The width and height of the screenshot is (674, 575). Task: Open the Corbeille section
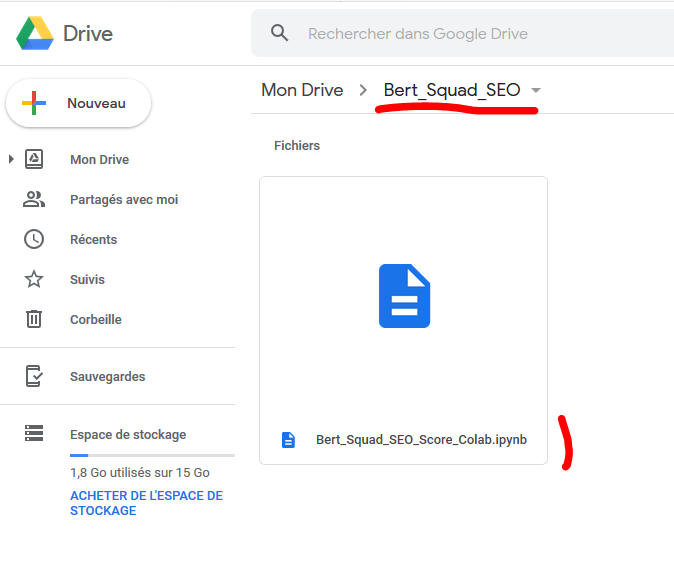tap(95, 319)
